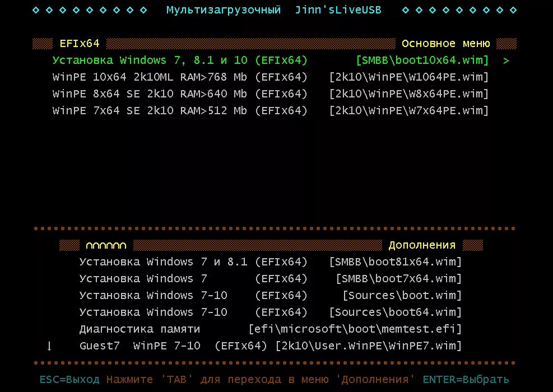Click the [SMBB\boot7x64.wim] path
The height and width of the screenshot is (392, 553).
coord(399,279)
